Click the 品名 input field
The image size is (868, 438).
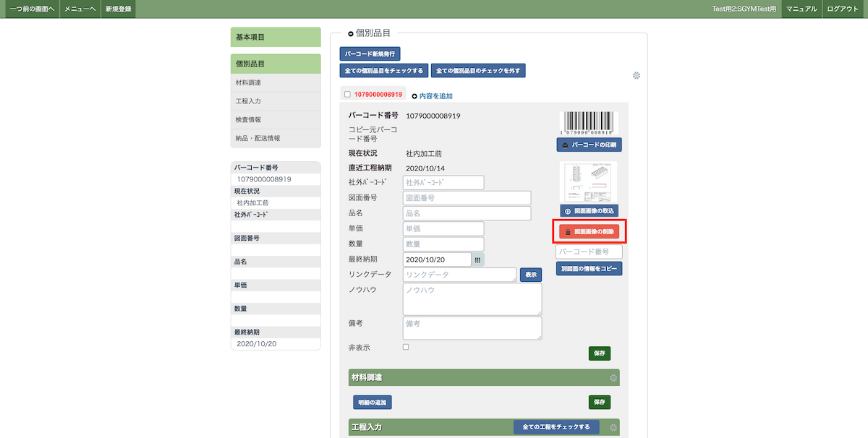click(467, 213)
